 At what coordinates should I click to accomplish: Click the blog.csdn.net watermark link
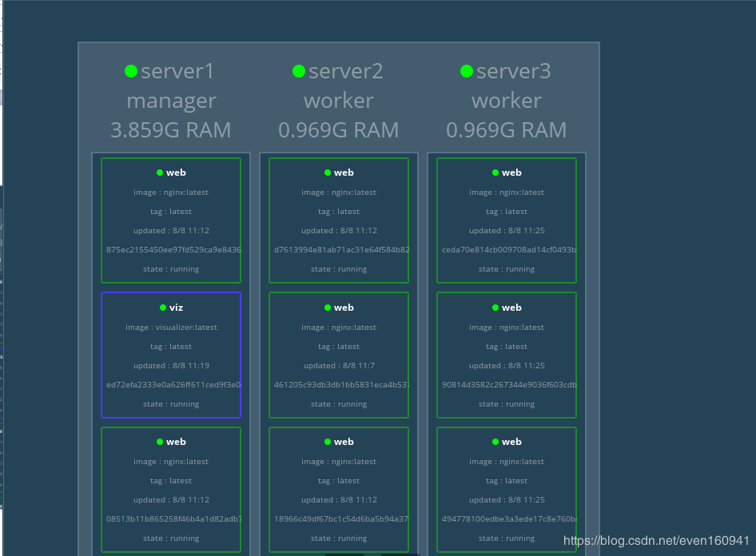(x=656, y=541)
